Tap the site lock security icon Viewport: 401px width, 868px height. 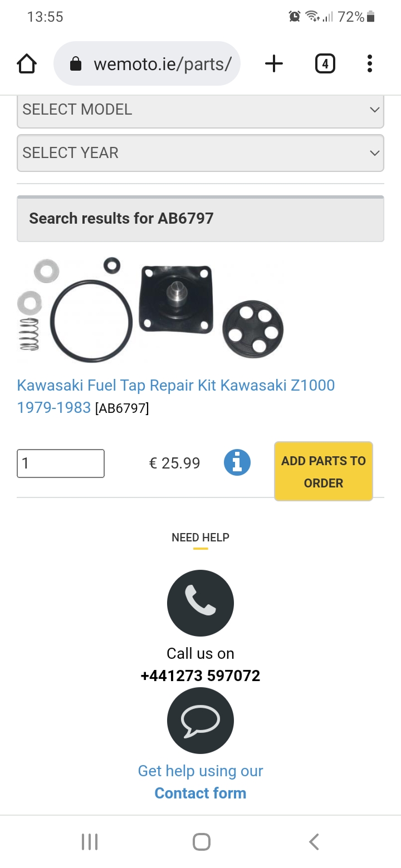pos(76,65)
